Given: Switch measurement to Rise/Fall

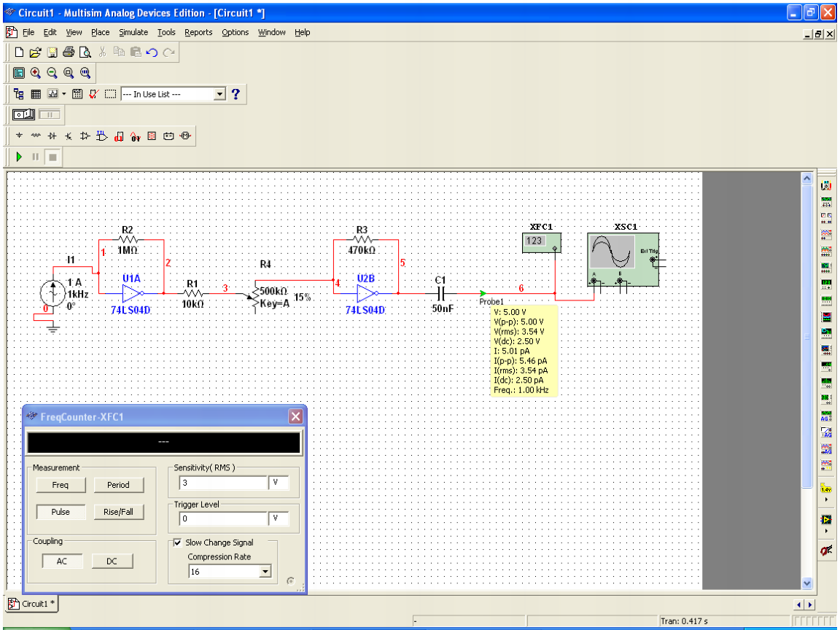Looking at the screenshot, I should tap(118, 512).
